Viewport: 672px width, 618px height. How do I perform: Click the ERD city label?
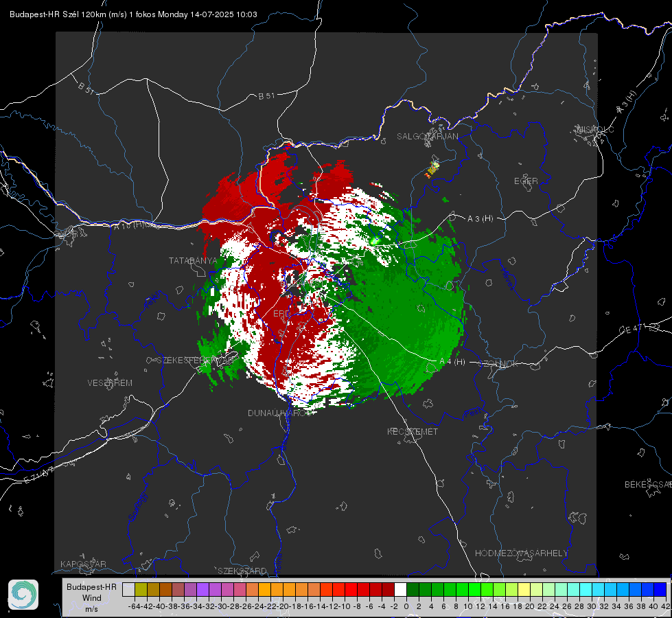click(281, 314)
